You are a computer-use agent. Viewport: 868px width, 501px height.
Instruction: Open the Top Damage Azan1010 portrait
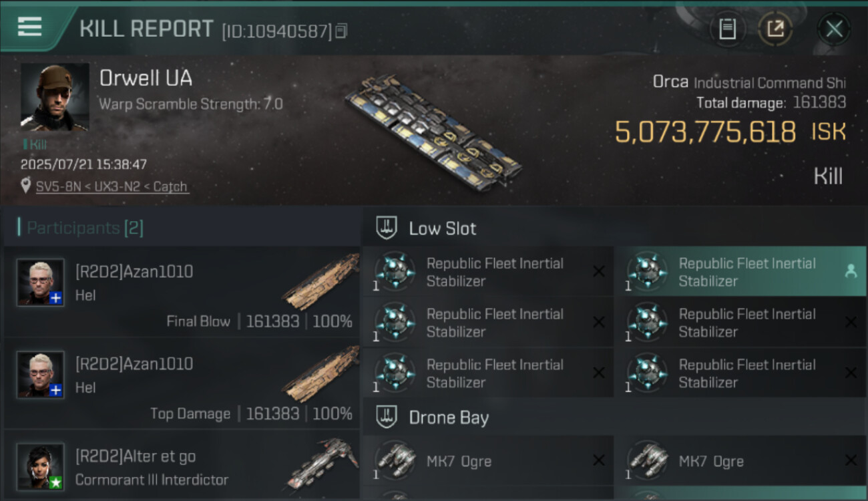(41, 375)
